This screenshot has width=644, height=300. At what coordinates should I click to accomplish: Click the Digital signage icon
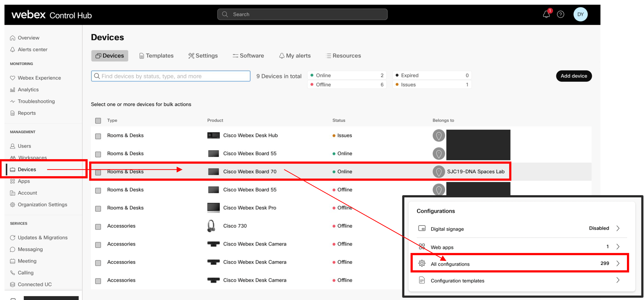coord(422,229)
